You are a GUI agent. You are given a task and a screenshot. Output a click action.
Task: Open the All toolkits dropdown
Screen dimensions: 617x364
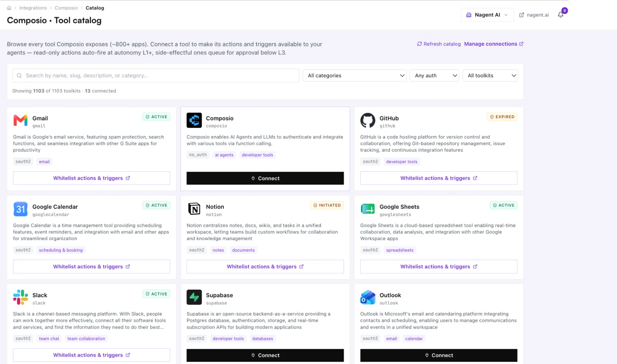pos(490,75)
